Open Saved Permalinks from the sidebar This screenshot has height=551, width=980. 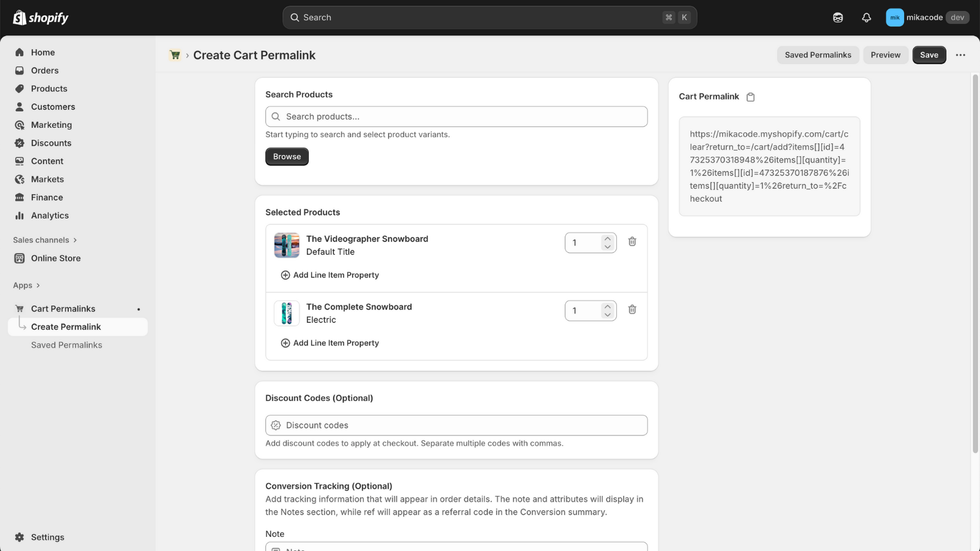click(66, 345)
